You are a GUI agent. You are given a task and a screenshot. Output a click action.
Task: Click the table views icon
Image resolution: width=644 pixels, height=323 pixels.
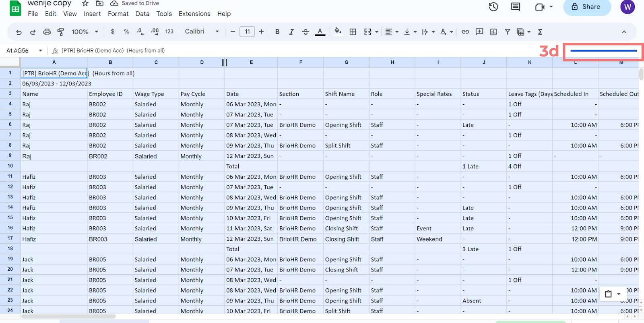coord(520,32)
